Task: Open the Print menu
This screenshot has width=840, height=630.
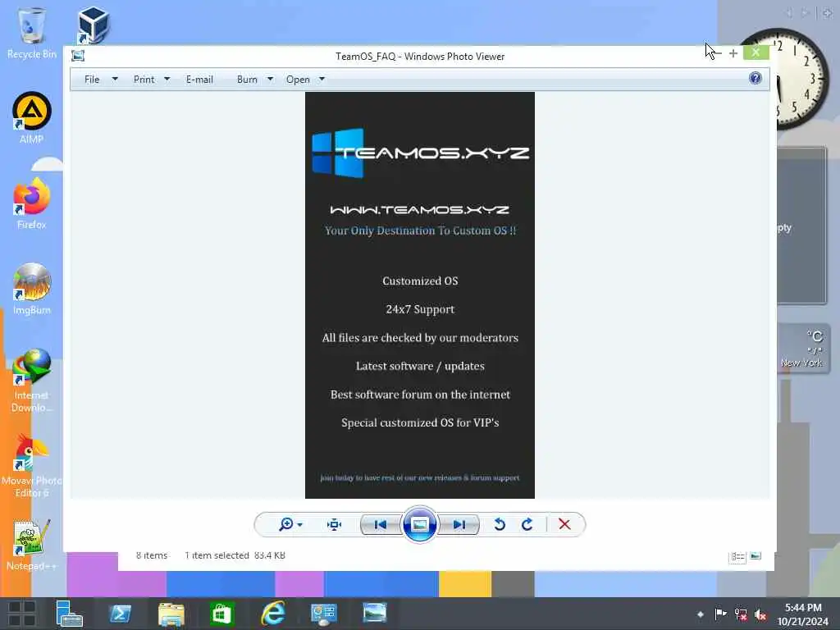Action: click(144, 80)
